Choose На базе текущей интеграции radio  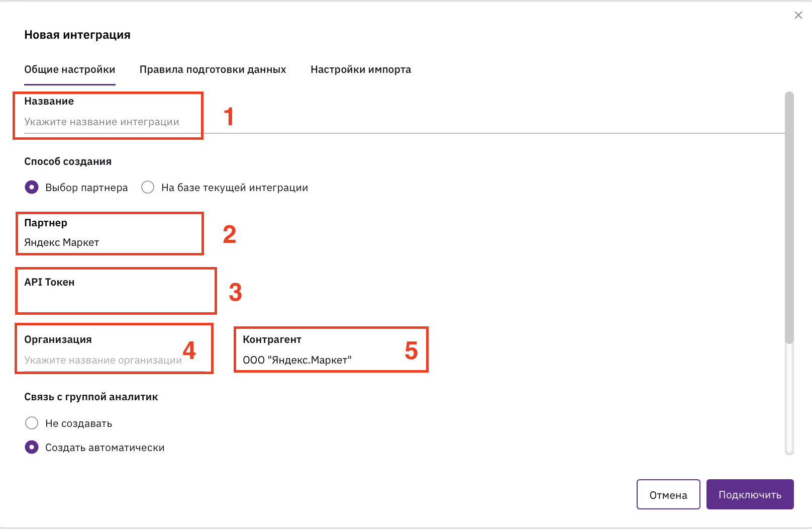[x=148, y=187]
